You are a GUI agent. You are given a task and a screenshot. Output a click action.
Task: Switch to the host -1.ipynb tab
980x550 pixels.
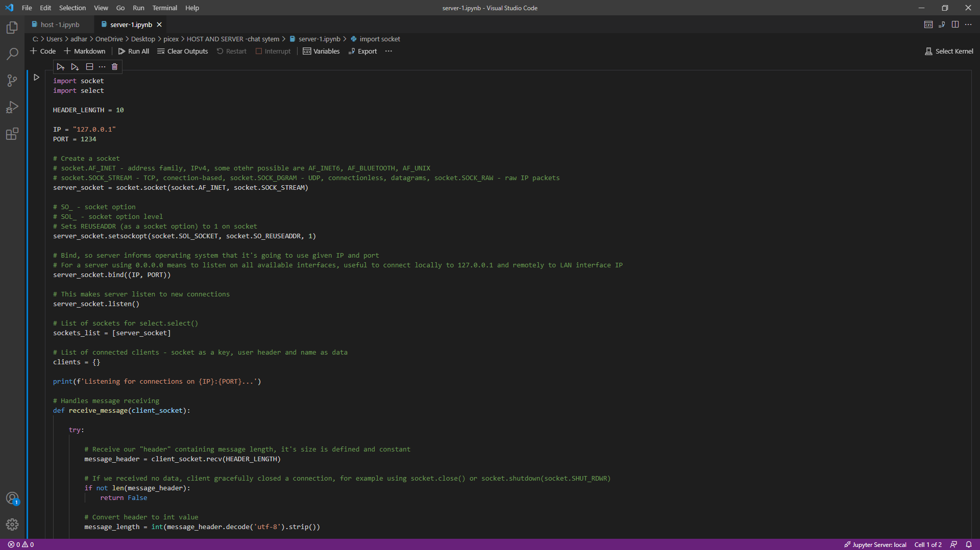tap(60, 24)
